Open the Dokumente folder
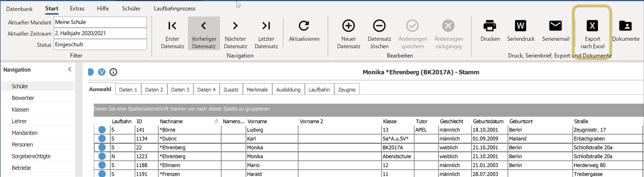The image size is (644, 177). point(625,31)
